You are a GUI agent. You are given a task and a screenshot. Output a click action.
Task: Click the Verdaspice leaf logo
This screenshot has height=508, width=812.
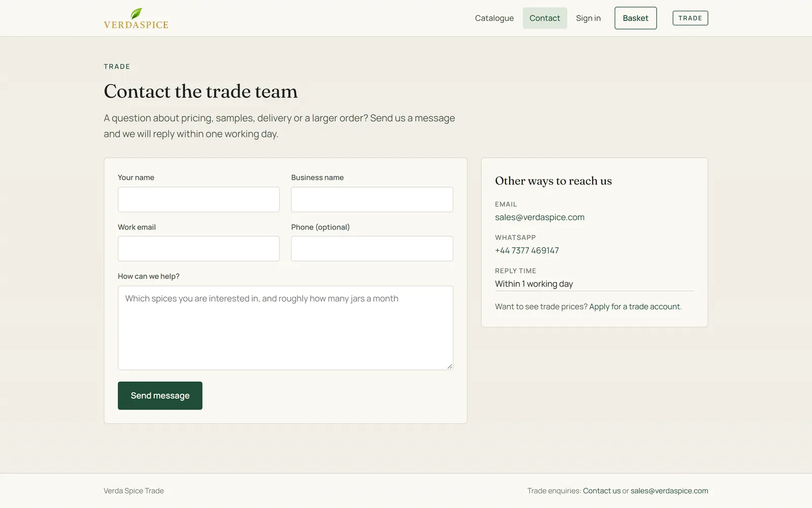point(136,18)
